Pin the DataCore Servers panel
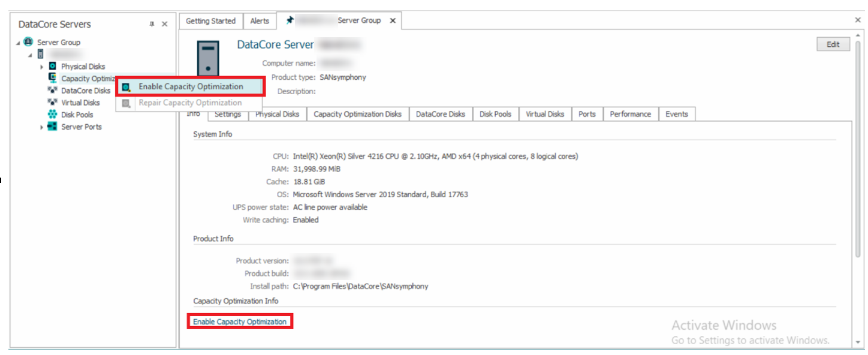The width and height of the screenshot is (868, 355). click(152, 25)
